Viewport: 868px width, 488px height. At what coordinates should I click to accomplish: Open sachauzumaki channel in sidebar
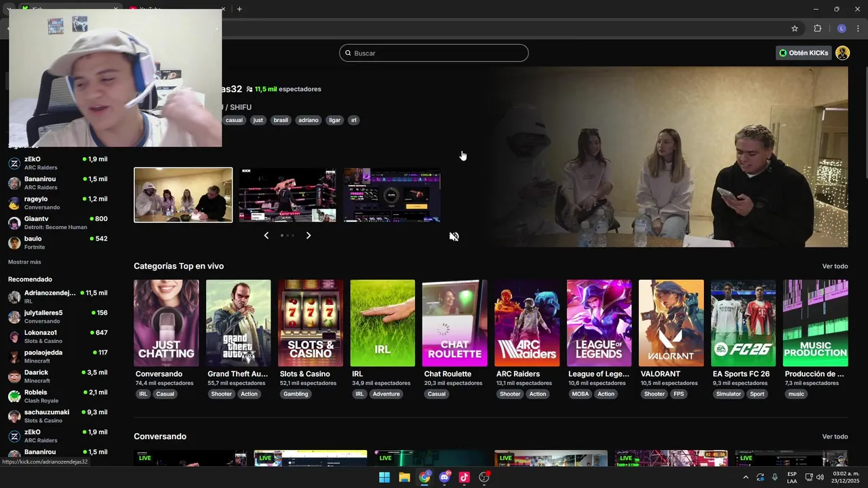pyautogui.click(x=58, y=416)
